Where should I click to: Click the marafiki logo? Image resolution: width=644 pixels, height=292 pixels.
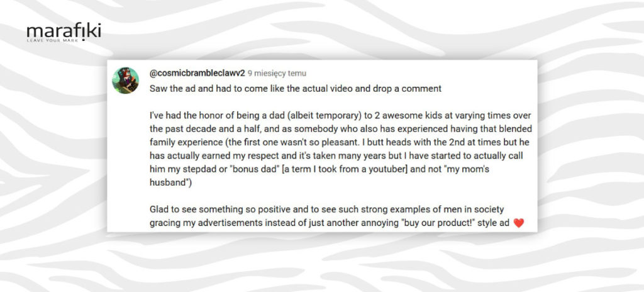[64, 33]
